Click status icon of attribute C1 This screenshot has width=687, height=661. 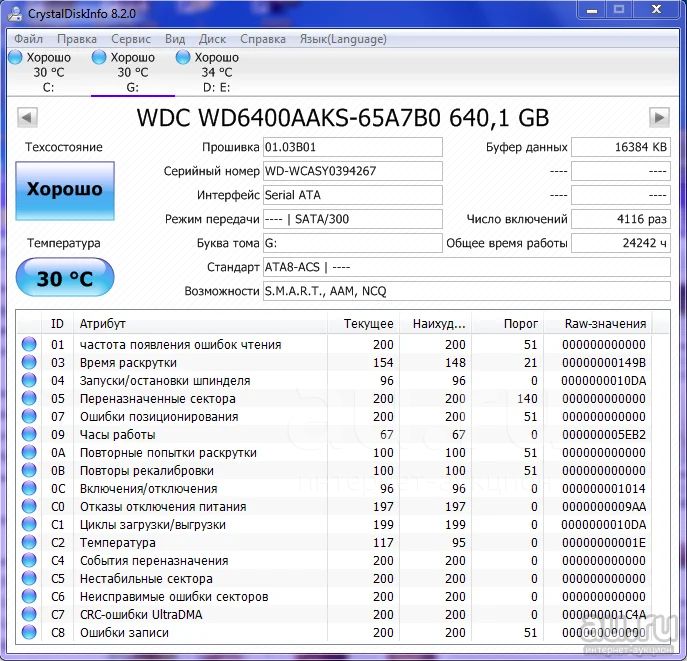point(29,524)
